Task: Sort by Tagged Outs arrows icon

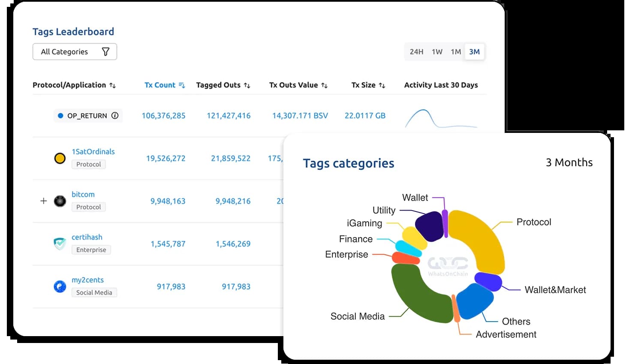Action: (247, 85)
